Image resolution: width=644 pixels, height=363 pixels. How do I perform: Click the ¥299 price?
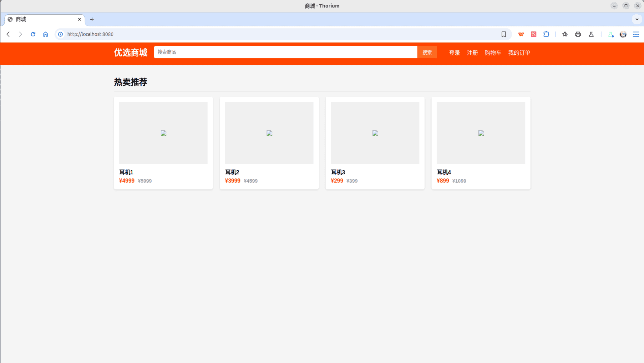(x=337, y=181)
